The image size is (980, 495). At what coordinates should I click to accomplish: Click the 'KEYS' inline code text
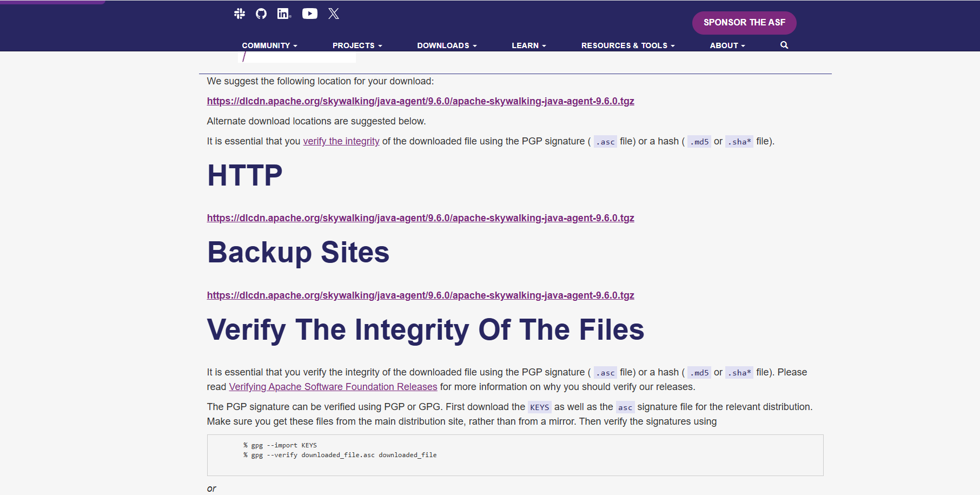point(540,407)
